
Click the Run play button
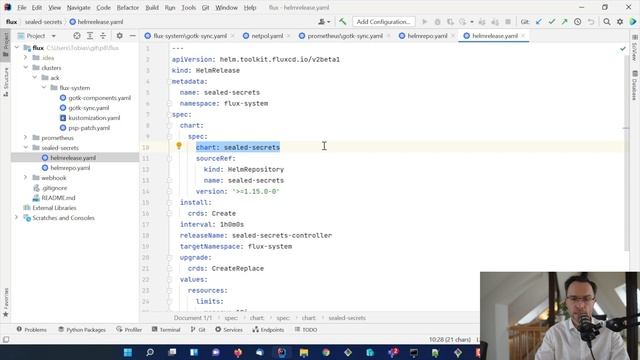[424, 22]
